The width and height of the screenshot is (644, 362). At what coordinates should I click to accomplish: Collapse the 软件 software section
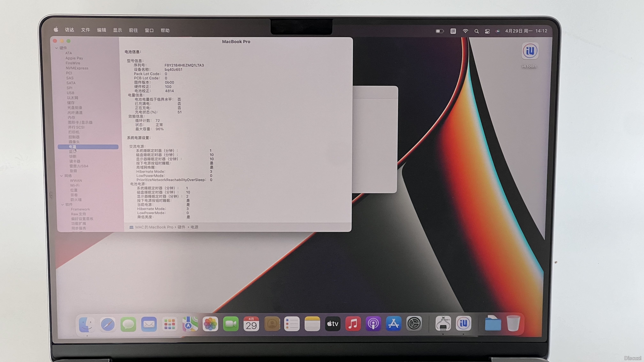[x=62, y=205]
